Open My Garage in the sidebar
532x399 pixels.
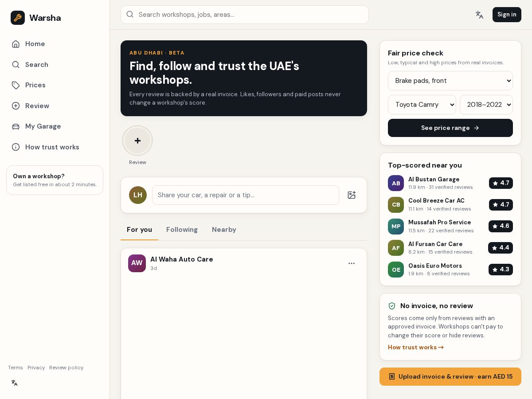pyautogui.click(x=55, y=126)
